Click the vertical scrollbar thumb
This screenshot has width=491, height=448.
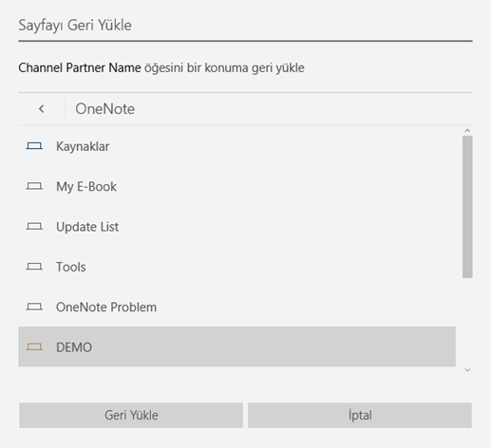coord(467,207)
